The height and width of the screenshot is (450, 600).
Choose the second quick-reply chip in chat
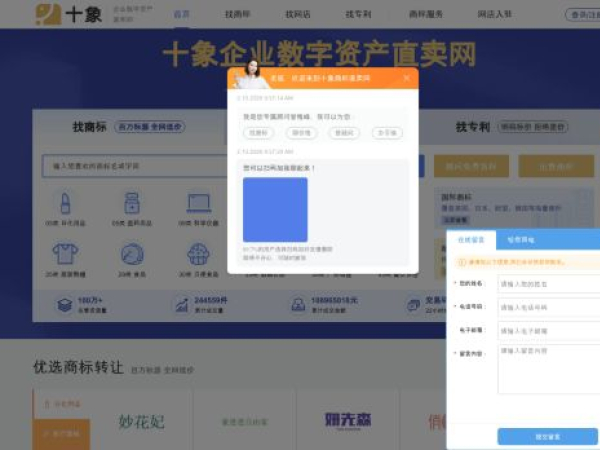(301, 133)
